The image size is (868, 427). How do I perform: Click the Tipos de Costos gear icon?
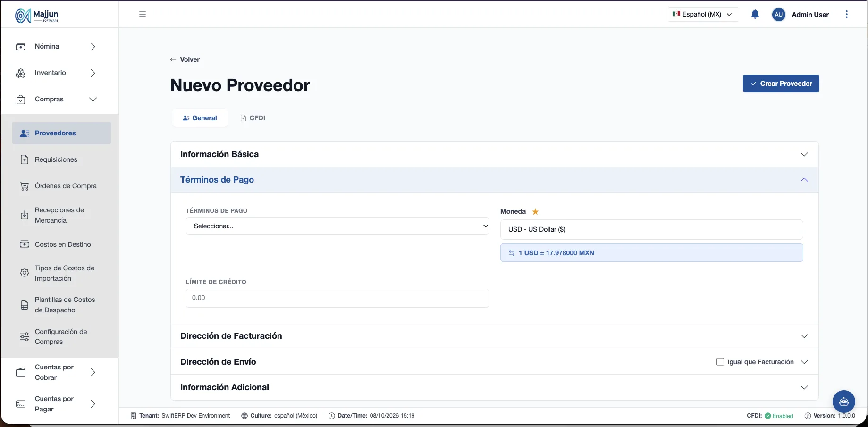click(25, 273)
